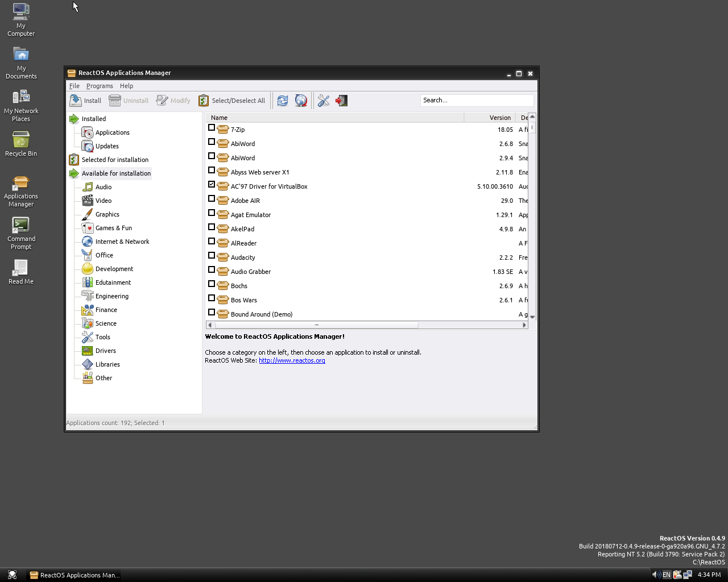Click the Exit door icon in toolbar
728x582 pixels.
[x=341, y=101]
